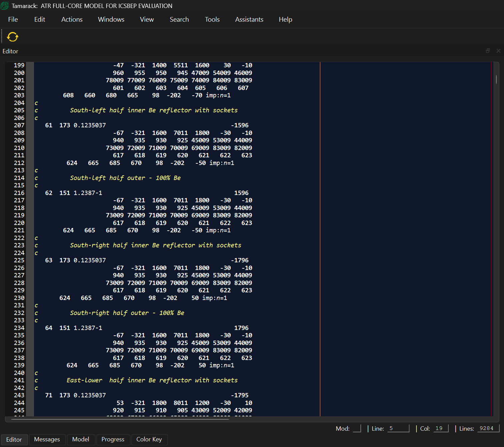This screenshot has height=447, width=504.
Task: Switch to the Model tab
Action: tap(81, 439)
